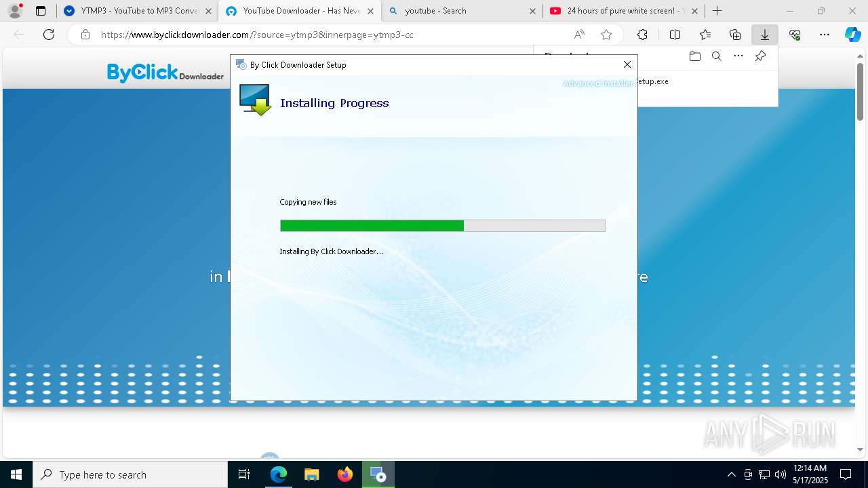The height and width of the screenshot is (488, 868).
Task: Open Edge Settings and more menu
Action: (825, 35)
